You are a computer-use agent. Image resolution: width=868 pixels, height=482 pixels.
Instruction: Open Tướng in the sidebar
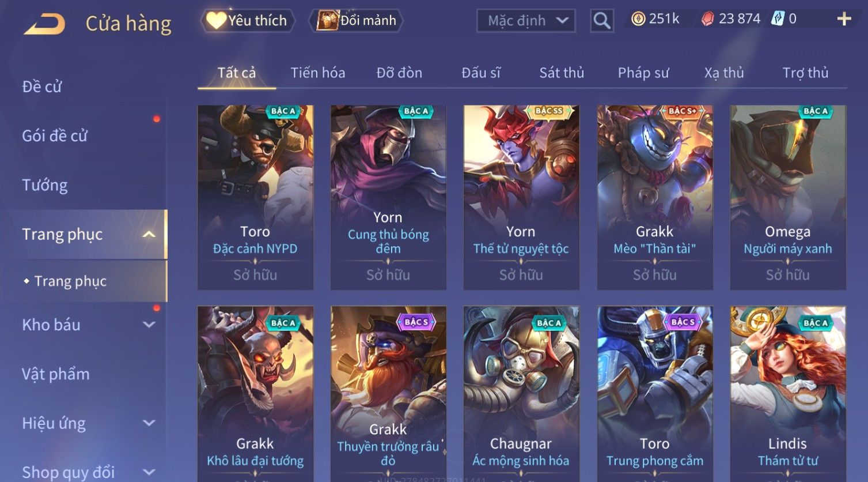point(45,185)
